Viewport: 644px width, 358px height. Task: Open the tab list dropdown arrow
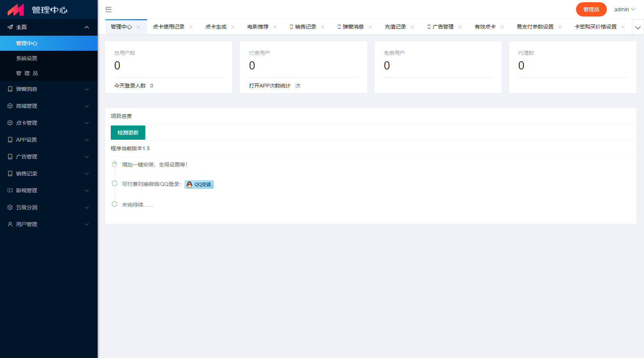coord(638,27)
